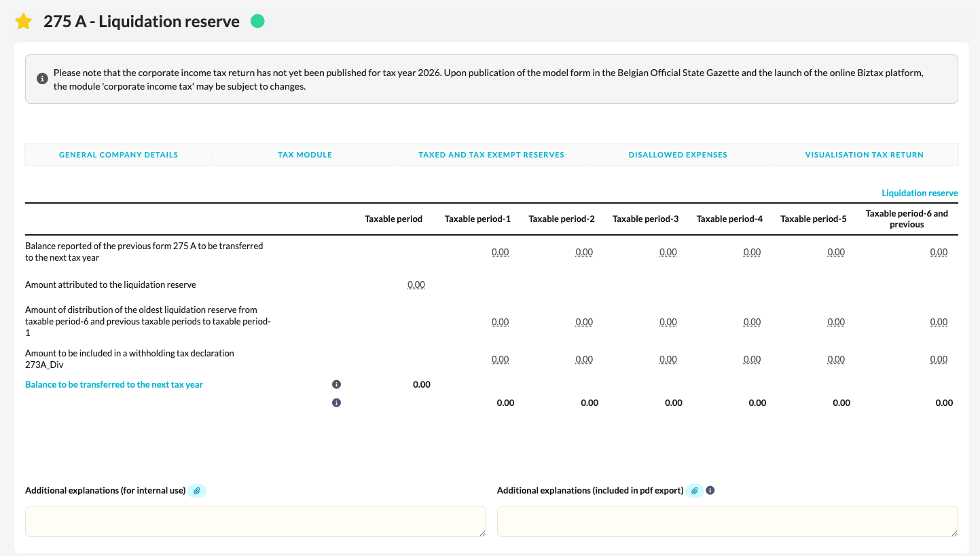Focus the pdf export explanations text box
The image size is (980, 556).
tap(727, 521)
